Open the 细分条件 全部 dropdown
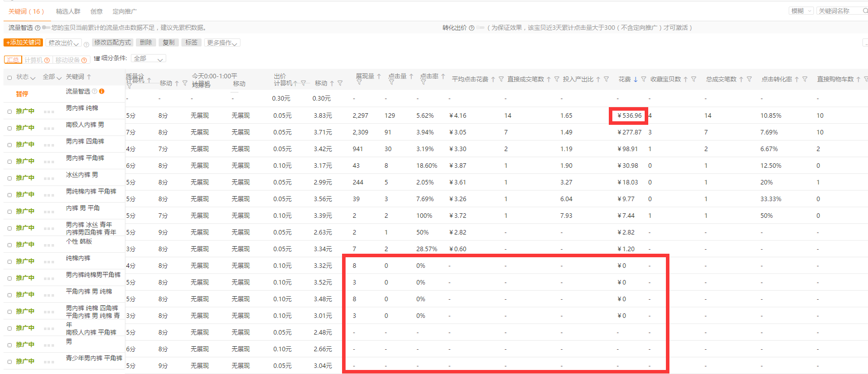868x374 pixels. tap(148, 59)
